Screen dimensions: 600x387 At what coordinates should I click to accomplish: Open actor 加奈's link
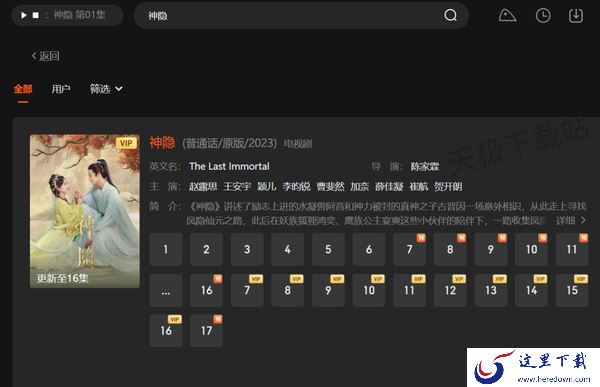pos(360,186)
